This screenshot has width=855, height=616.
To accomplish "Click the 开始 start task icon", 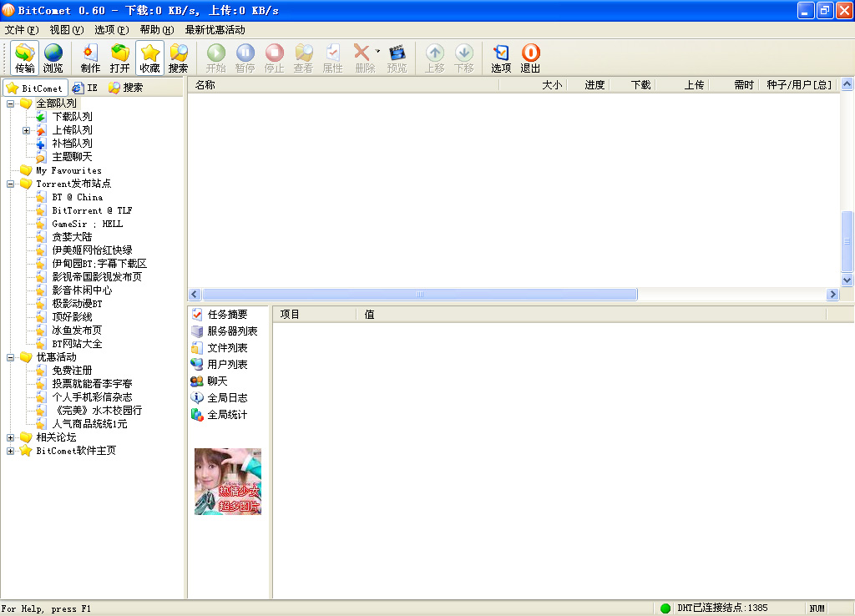I will point(216,58).
